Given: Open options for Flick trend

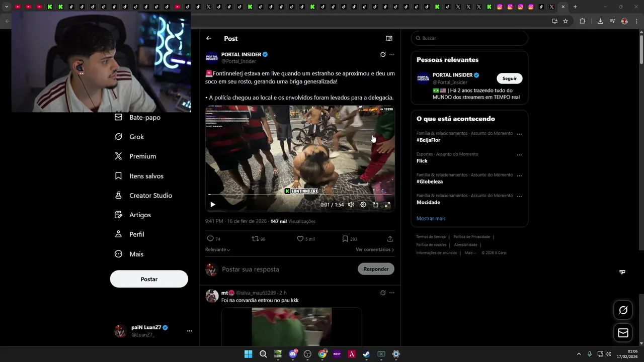Looking at the screenshot, I should click(519, 155).
